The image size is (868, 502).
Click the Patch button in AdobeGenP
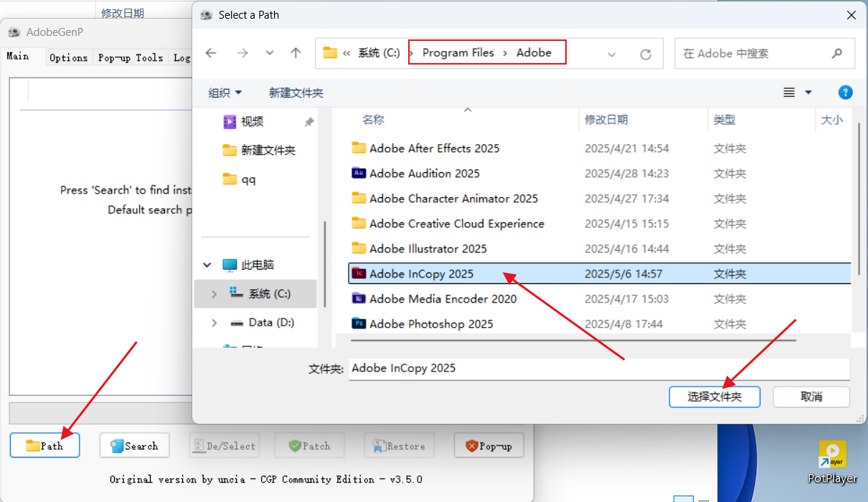click(x=310, y=445)
